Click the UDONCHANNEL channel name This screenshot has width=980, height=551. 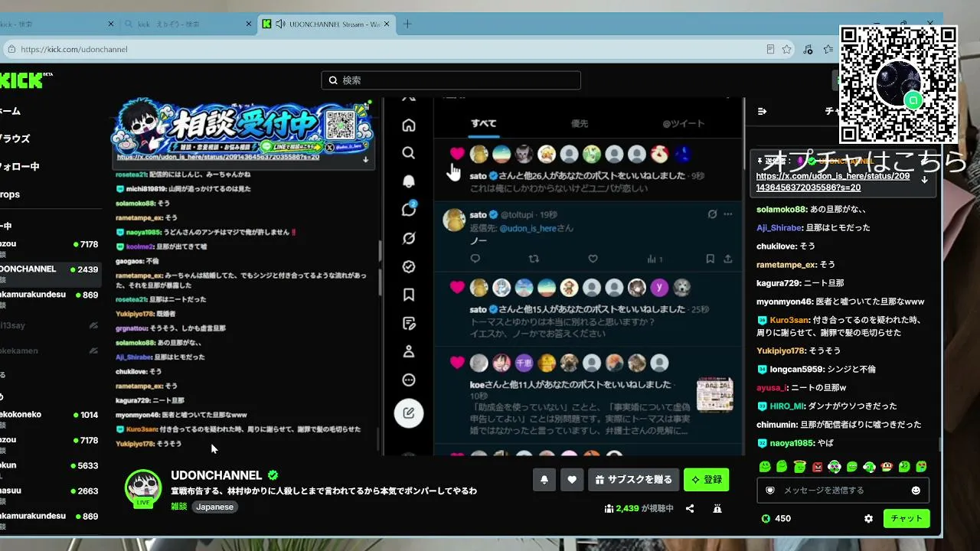coord(217,475)
